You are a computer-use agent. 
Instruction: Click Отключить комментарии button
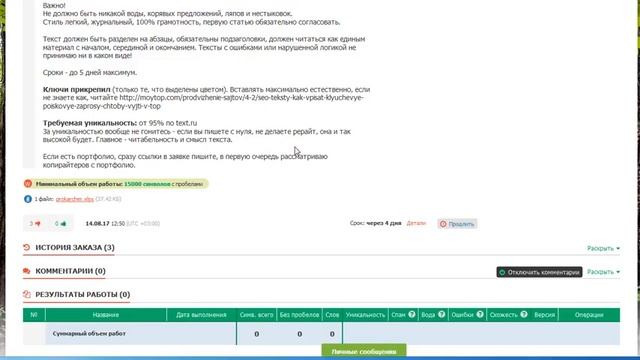point(539,272)
